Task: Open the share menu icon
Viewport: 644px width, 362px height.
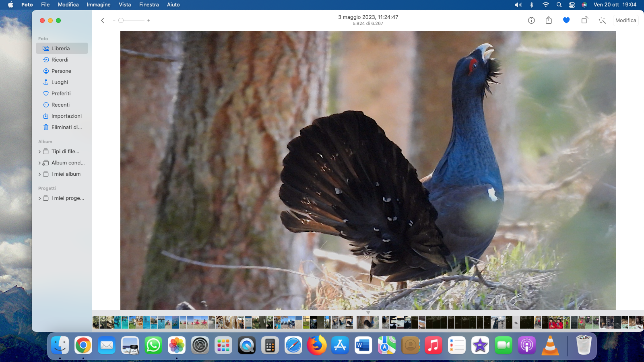Action: click(549, 20)
